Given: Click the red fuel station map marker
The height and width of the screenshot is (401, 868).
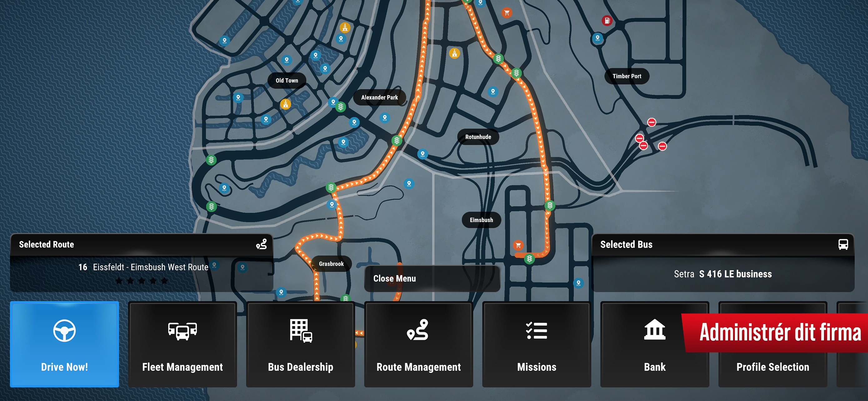Looking at the screenshot, I should pyautogui.click(x=607, y=21).
